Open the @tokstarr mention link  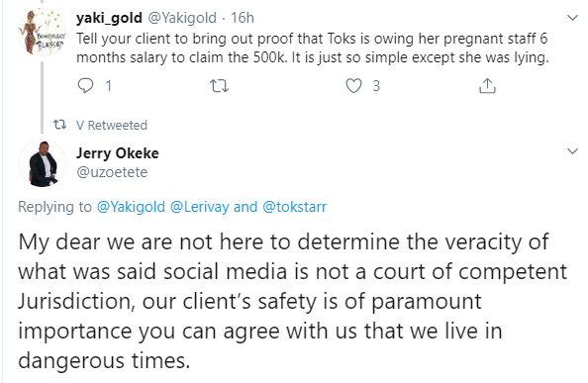tap(295, 207)
